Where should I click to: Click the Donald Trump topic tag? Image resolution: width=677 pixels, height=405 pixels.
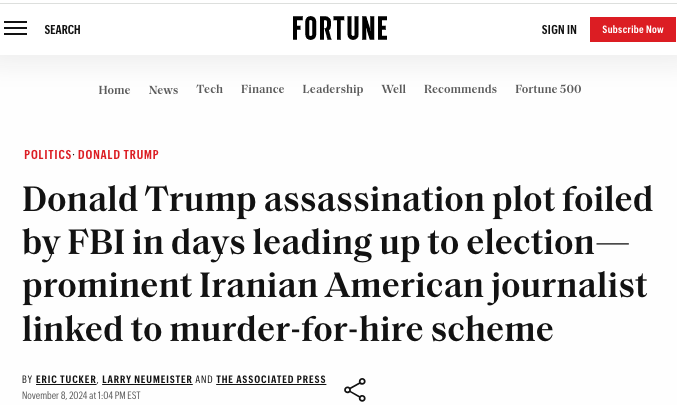click(x=118, y=155)
